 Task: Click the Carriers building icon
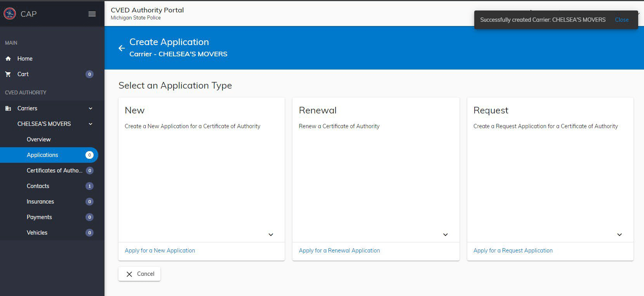point(8,108)
